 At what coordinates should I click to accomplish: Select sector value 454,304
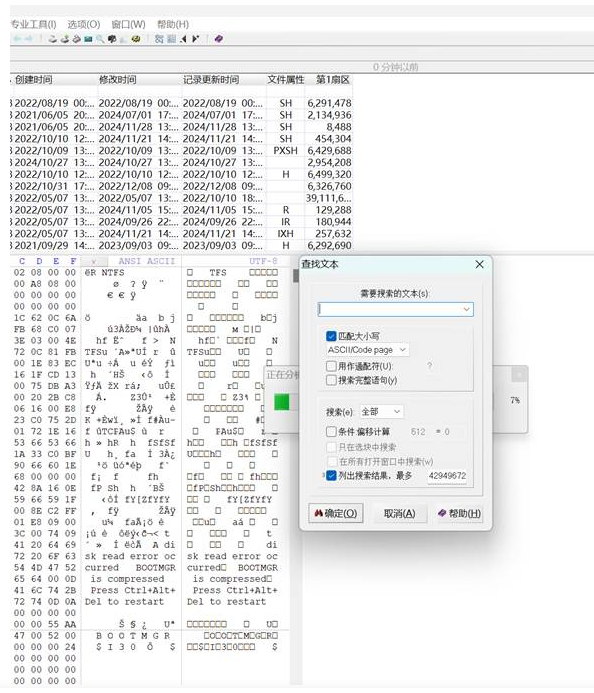pyautogui.click(x=332, y=139)
